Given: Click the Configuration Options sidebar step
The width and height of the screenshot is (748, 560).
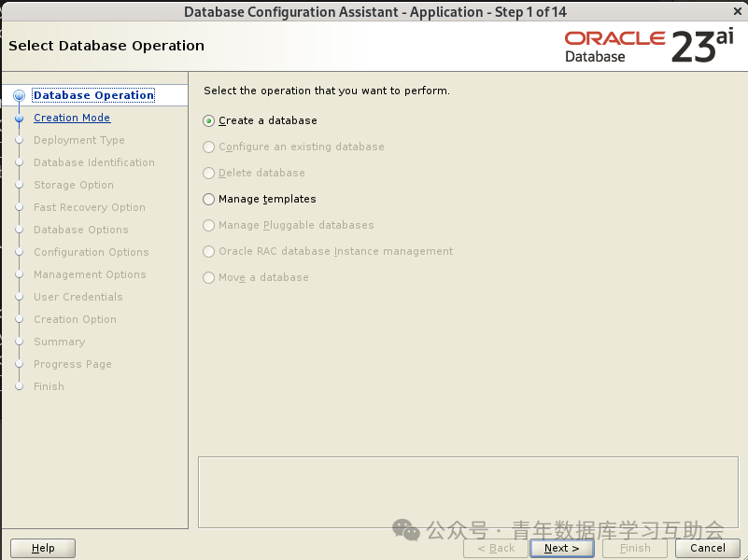Looking at the screenshot, I should 92,252.
